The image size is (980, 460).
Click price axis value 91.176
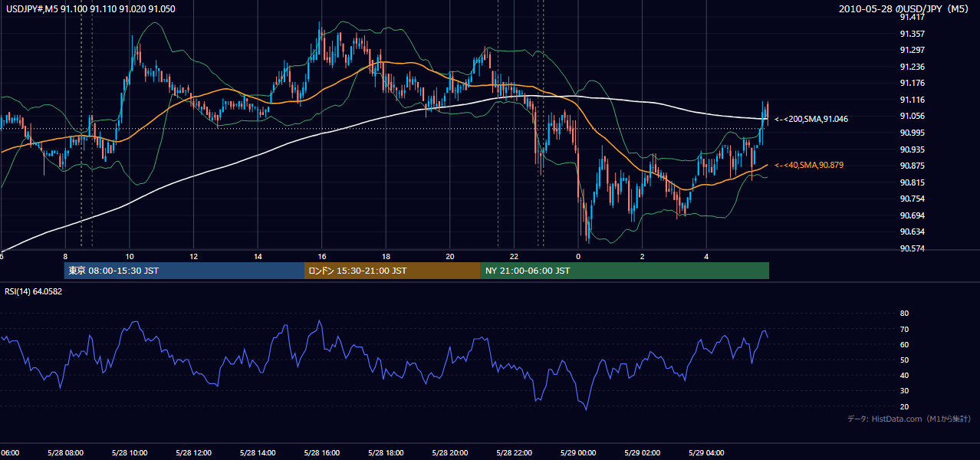point(913,84)
